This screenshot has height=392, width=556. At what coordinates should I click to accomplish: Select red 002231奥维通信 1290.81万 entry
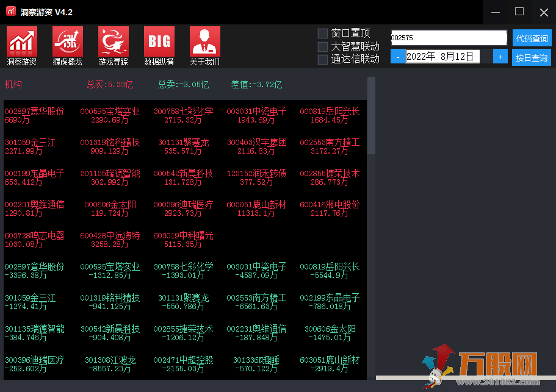[x=34, y=209]
